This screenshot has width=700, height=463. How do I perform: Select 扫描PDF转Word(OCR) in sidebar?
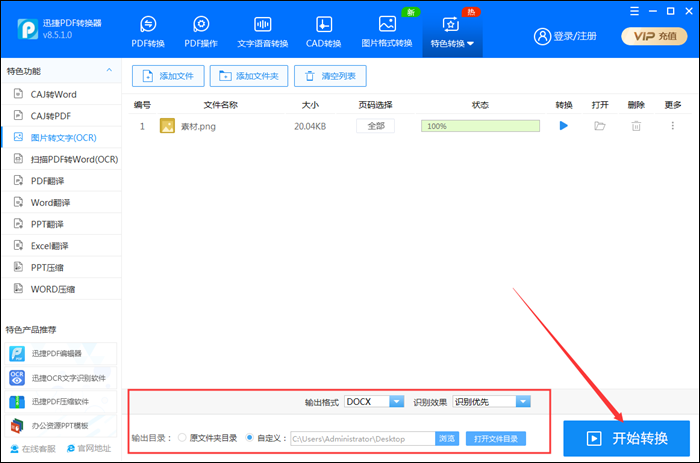click(x=66, y=159)
